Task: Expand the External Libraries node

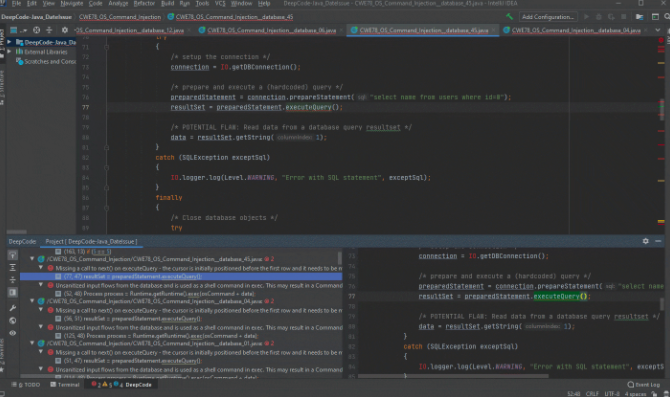Action: coord(9,52)
